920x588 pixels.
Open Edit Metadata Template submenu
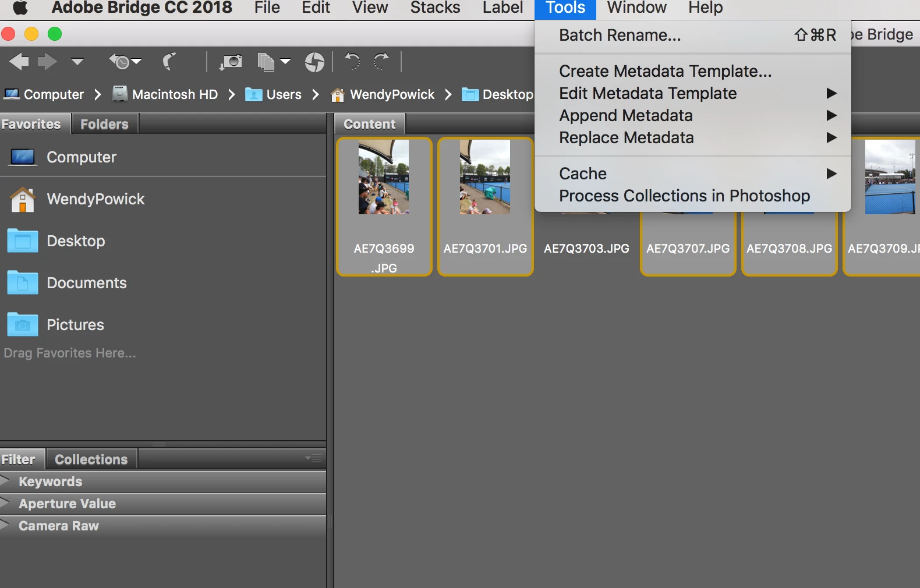pyautogui.click(x=693, y=93)
